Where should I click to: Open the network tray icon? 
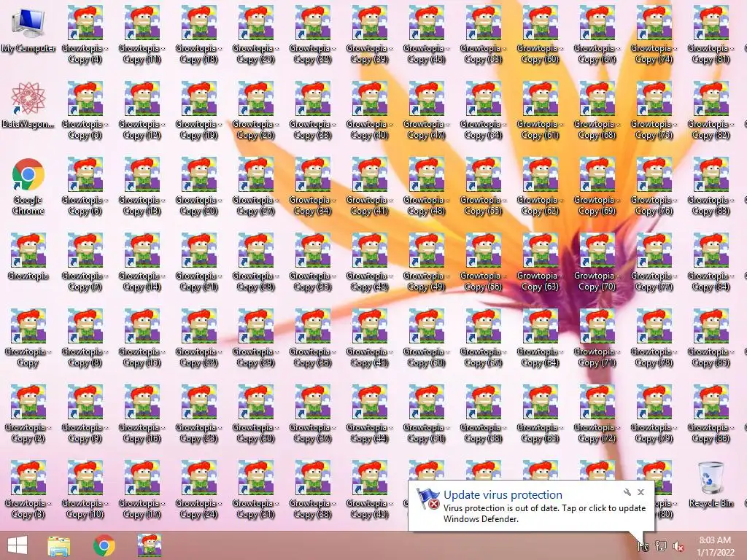pyautogui.click(x=660, y=545)
